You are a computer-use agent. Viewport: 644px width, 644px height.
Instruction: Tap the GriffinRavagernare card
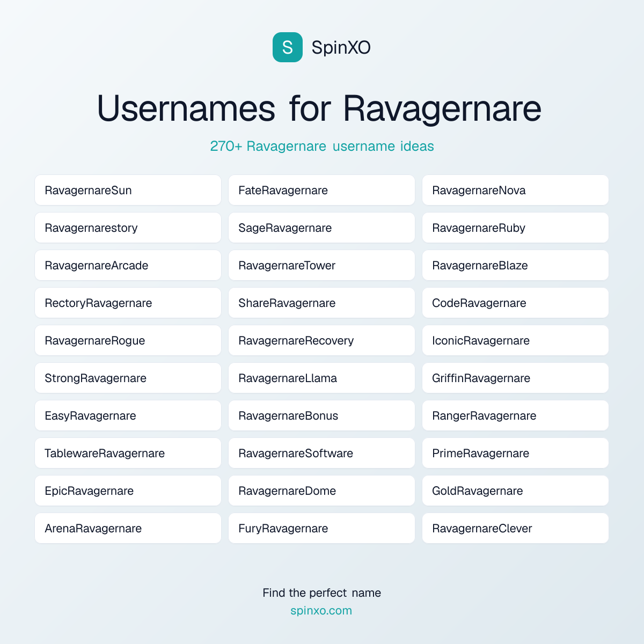tap(515, 378)
